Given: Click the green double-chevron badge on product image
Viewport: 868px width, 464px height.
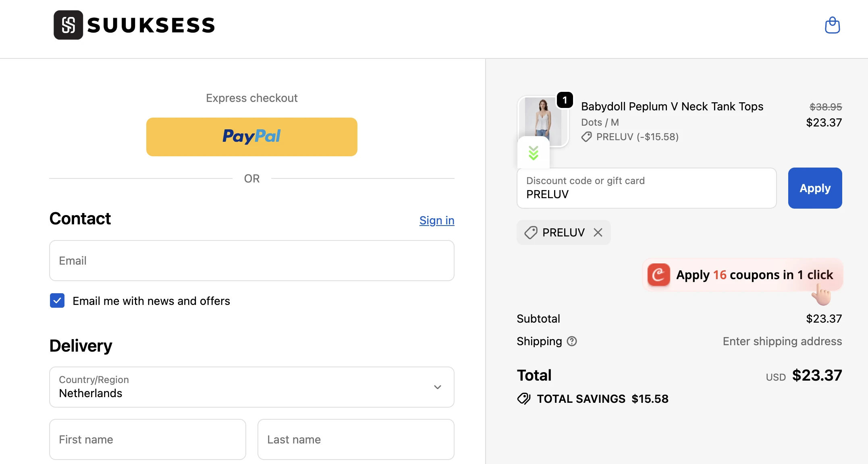Looking at the screenshot, I should [534, 153].
